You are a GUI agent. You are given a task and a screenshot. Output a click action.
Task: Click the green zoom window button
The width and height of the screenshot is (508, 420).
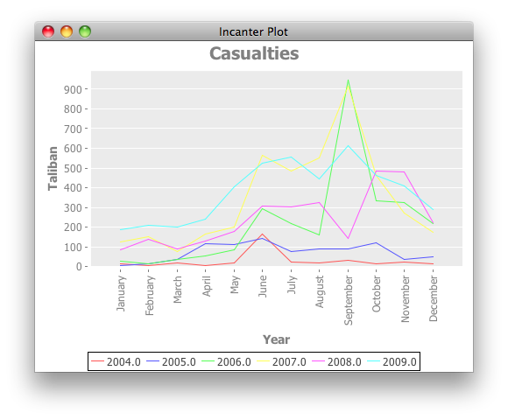pyautogui.click(x=85, y=31)
